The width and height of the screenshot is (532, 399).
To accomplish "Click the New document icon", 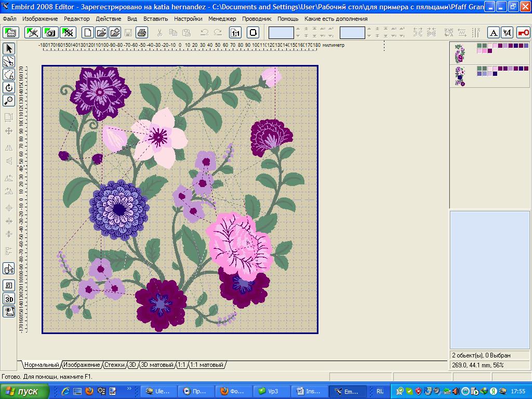I will tap(88, 33).
